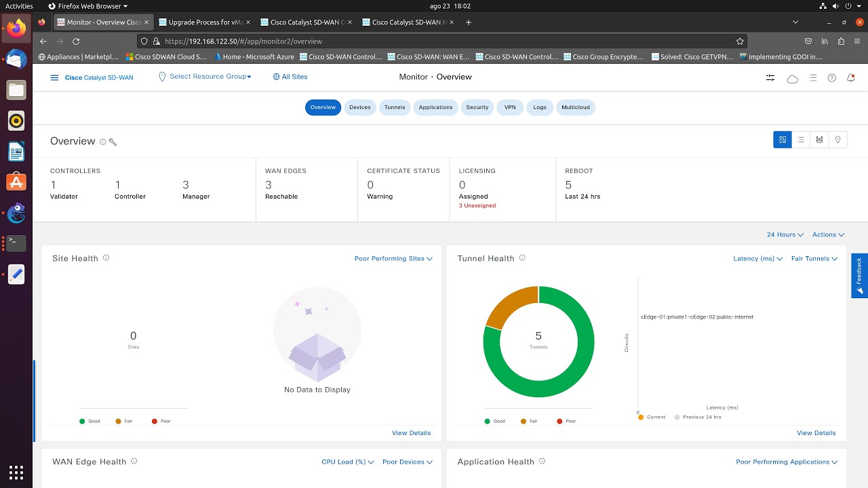Click the 3 Unassigned licensing link
Image resolution: width=868 pixels, height=488 pixels.
click(477, 205)
